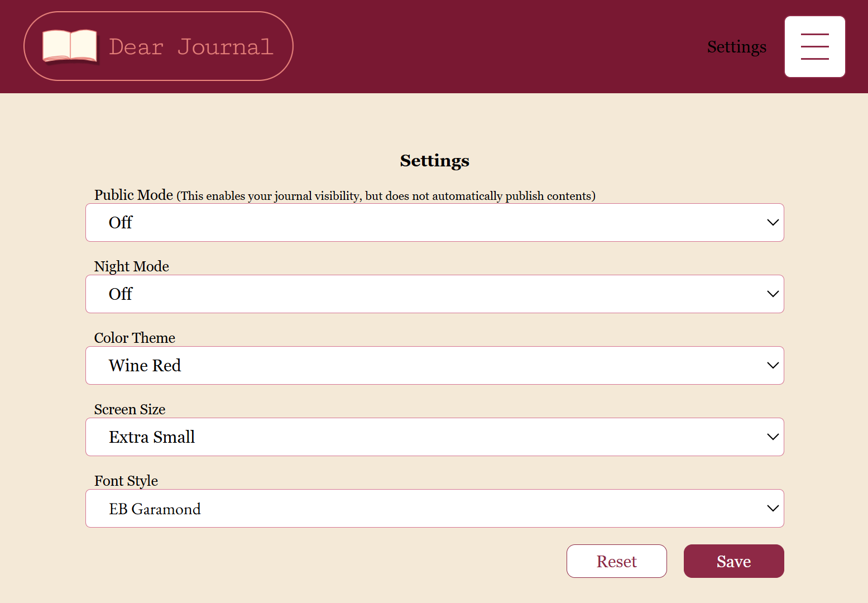Click the Save button
Screen dimensions: 868x603
coord(734,561)
